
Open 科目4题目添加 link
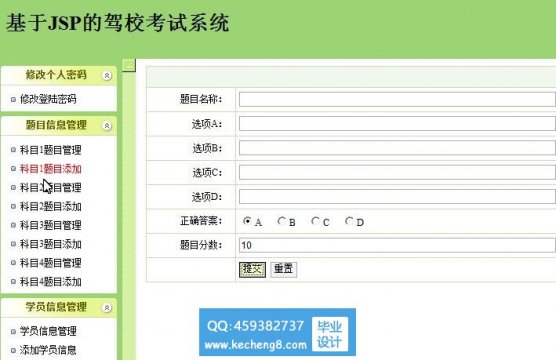(51, 282)
